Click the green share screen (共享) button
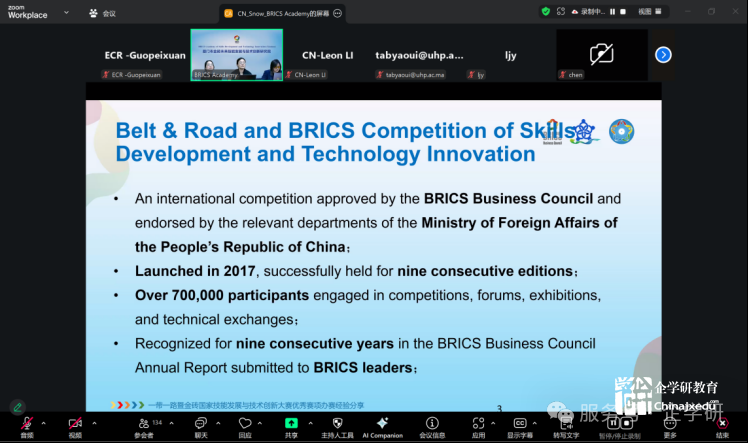The image size is (748, 443). tap(291, 424)
